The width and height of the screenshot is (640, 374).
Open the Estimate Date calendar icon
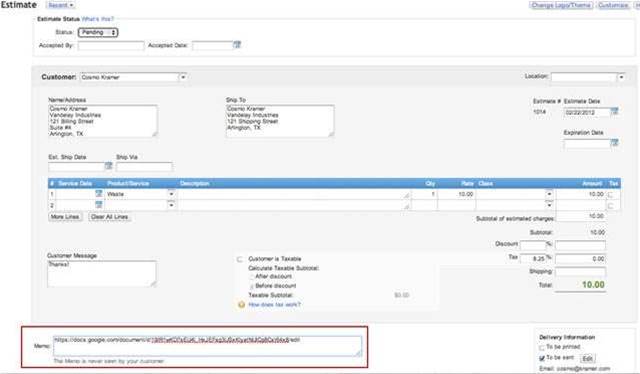click(614, 111)
